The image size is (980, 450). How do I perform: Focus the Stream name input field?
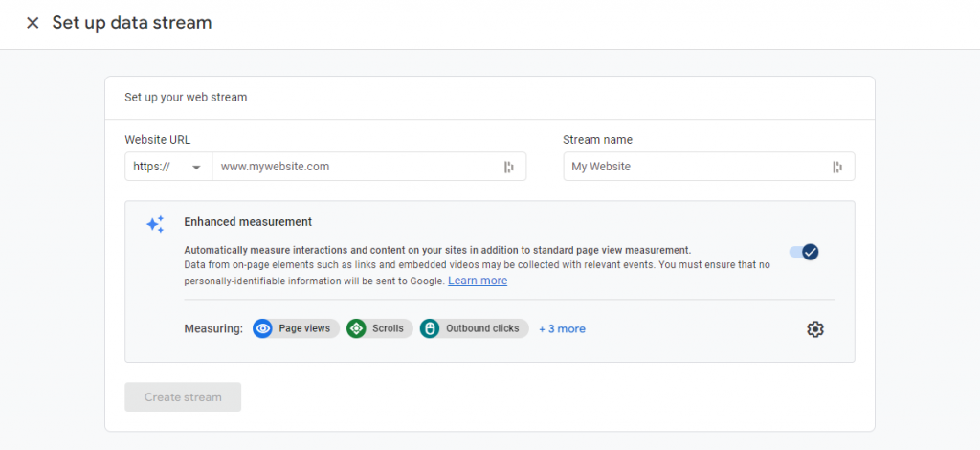709,167
